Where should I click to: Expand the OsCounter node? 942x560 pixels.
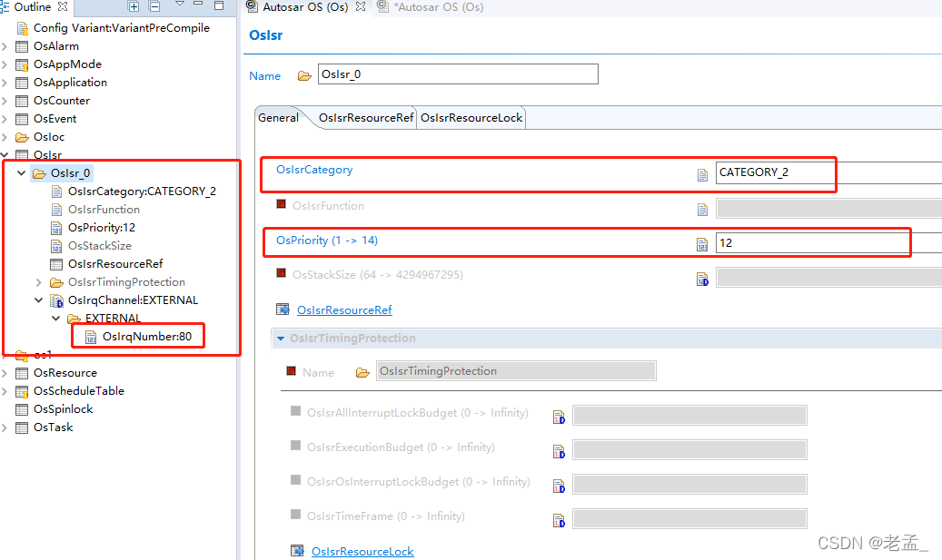5,100
